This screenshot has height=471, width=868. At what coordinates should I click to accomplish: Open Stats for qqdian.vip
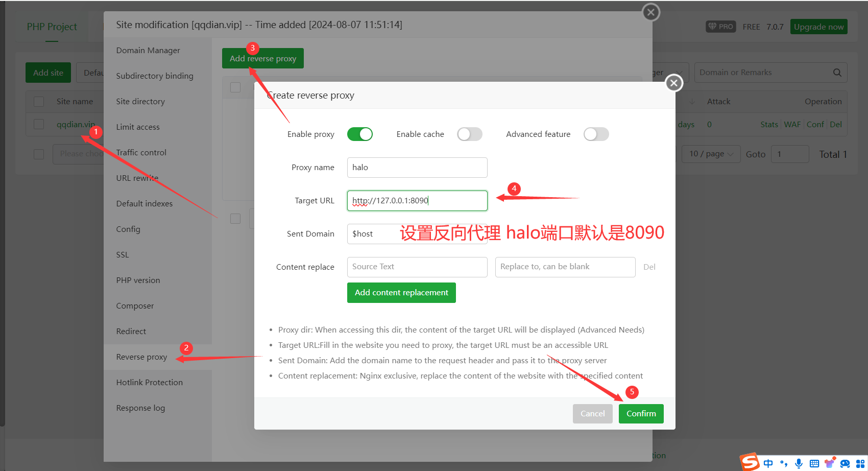pyautogui.click(x=769, y=125)
